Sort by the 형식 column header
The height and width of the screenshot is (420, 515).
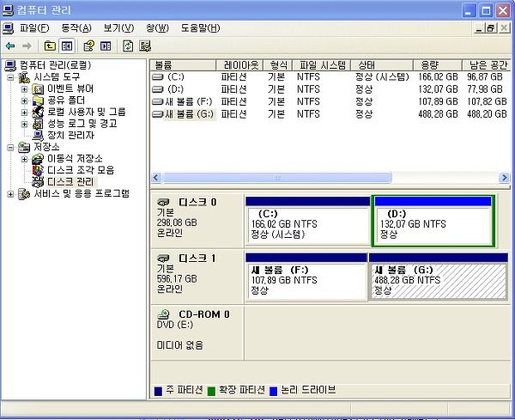point(278,65)
